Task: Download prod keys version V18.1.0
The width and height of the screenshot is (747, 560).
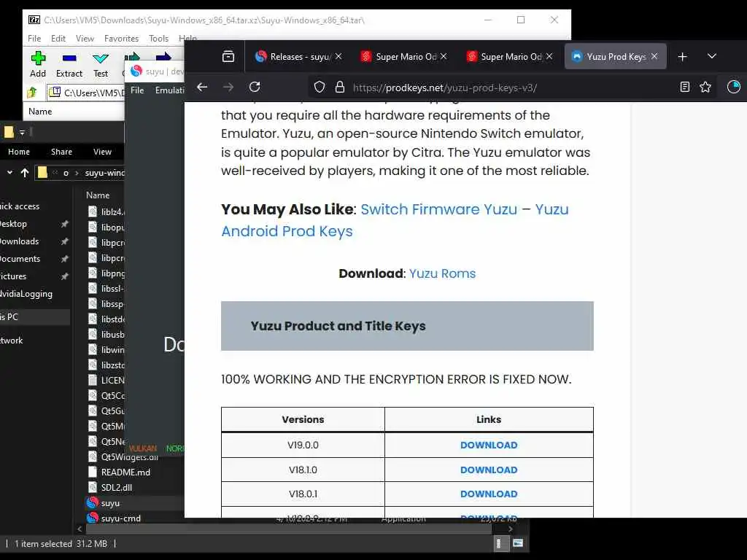Action: tap(489, 470)
